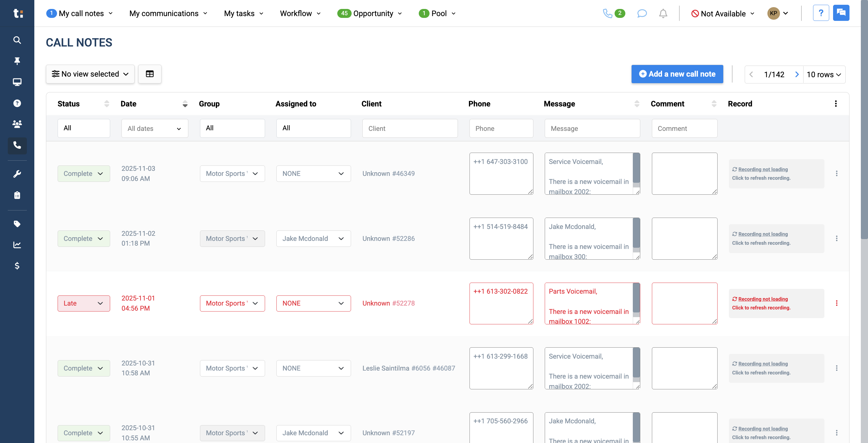Toggle sort on the Date column
This screenshot has width=868, height=443.
point(185,104)
